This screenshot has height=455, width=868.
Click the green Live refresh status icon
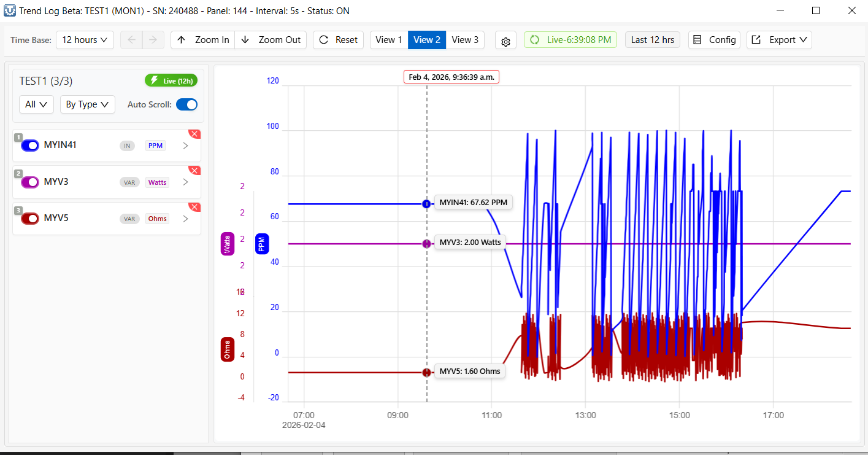pyautogui.click(x=534, y=40)
